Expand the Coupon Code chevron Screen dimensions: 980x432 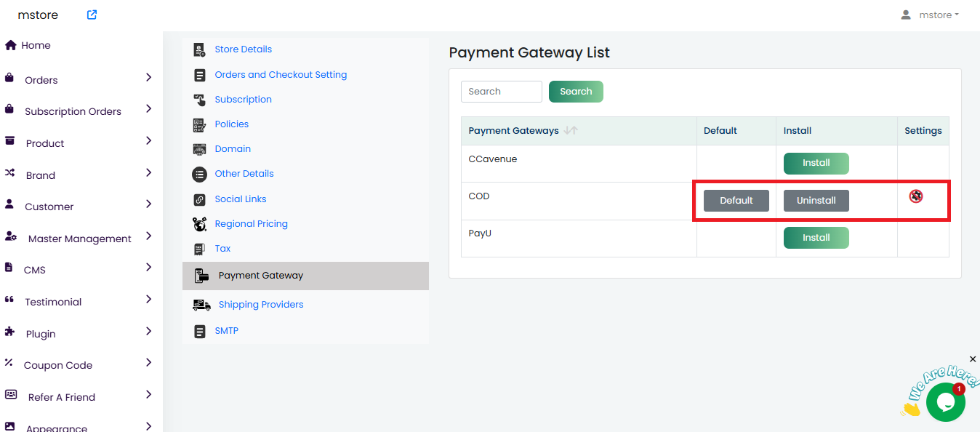pos(148,363)
